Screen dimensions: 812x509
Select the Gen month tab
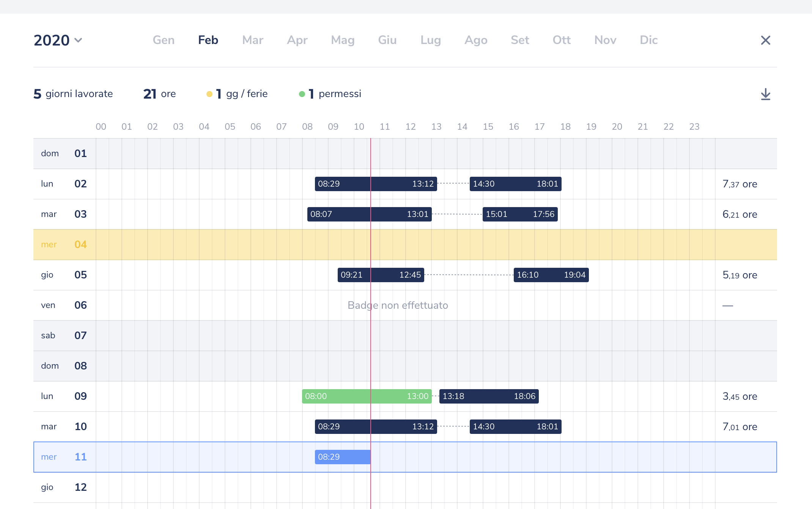click(164, 40)
